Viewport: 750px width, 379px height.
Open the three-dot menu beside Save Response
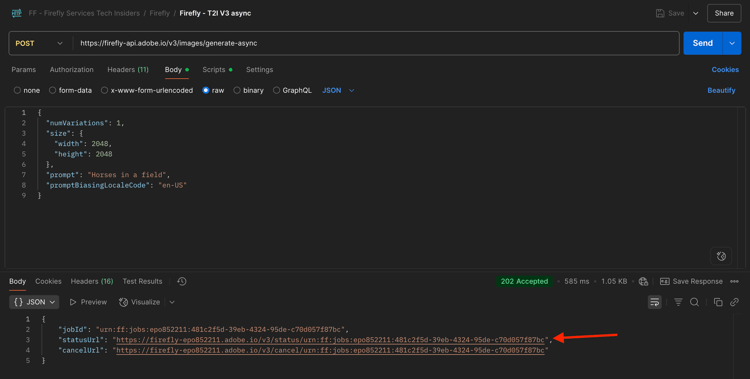[x=734, y=281]
